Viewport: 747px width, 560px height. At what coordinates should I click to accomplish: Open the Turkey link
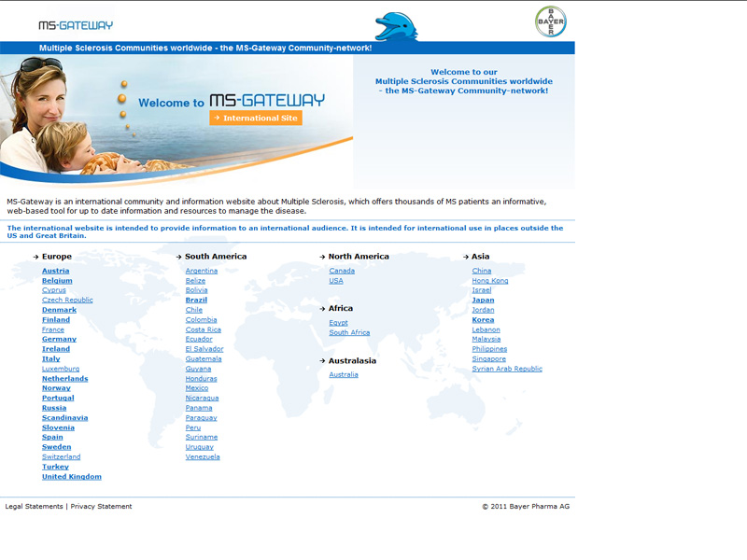[x=55, y=468]
